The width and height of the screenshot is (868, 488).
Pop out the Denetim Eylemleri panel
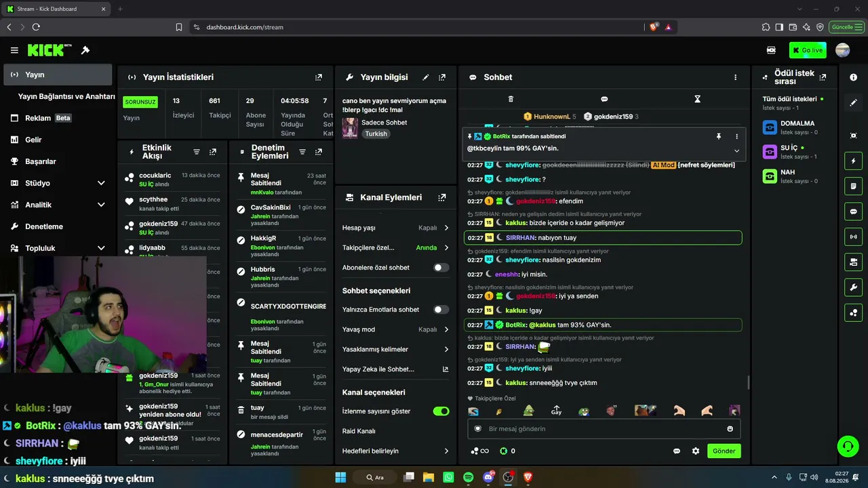coord(319,152)
